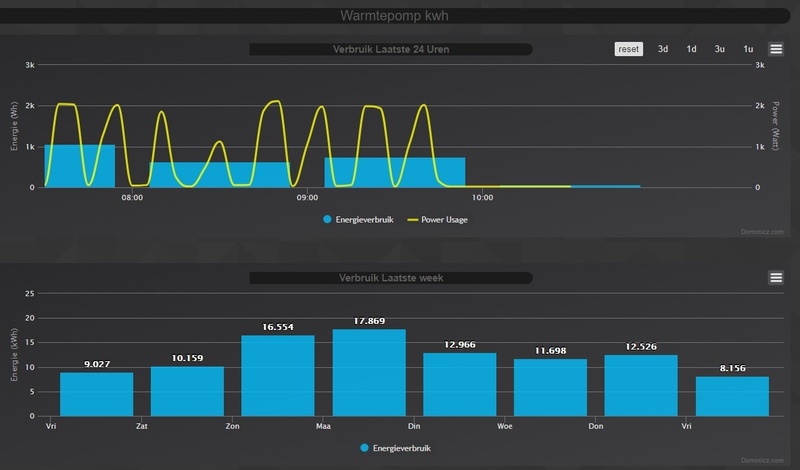Click the 11.698 kWh Wednesday bar
The image size is (800, 470).
pos(550,387)
